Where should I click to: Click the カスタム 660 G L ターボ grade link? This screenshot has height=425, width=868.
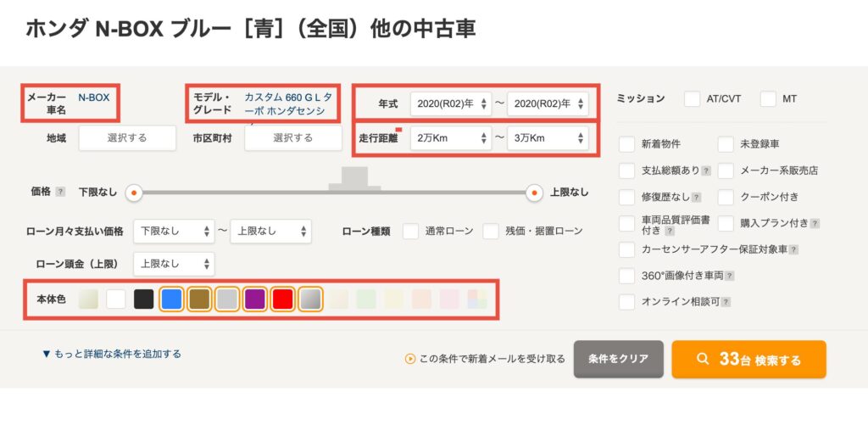point(289,103)
